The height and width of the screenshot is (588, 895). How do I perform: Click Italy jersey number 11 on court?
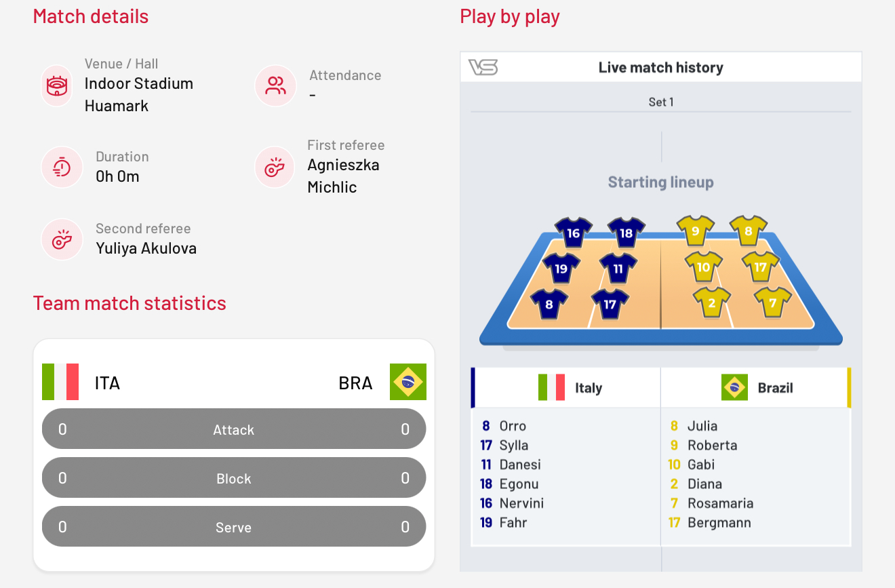pyautogui.click(x=618, y=267)
